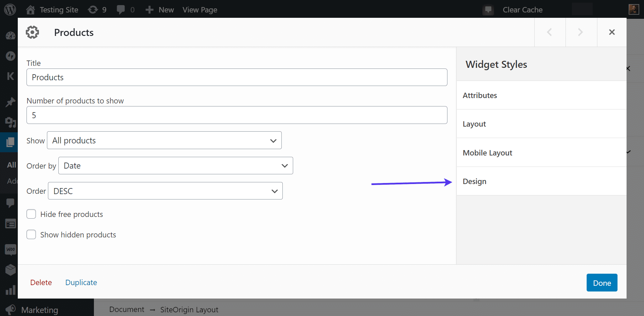Open the Mobile Layout panel
Image resolution: width=644 pixels, height=316 pixels.
(x=487, y=152)
